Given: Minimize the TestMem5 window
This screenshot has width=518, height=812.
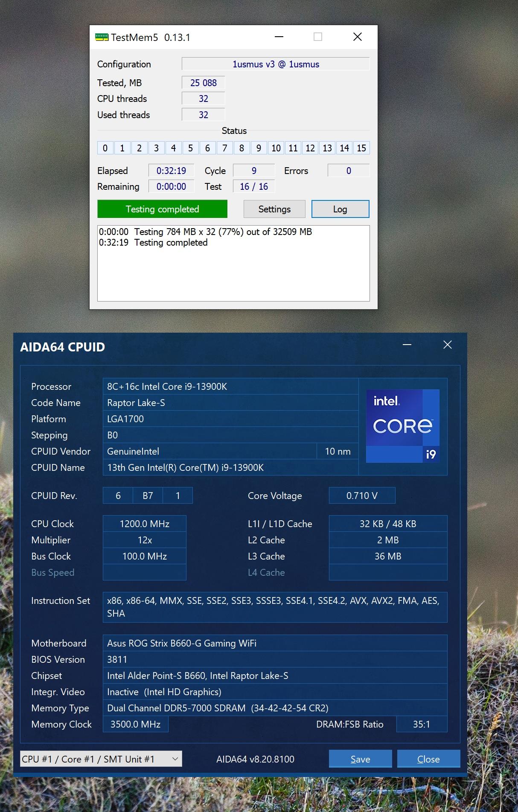Looking at the screenshot, I should coord(279,37).
